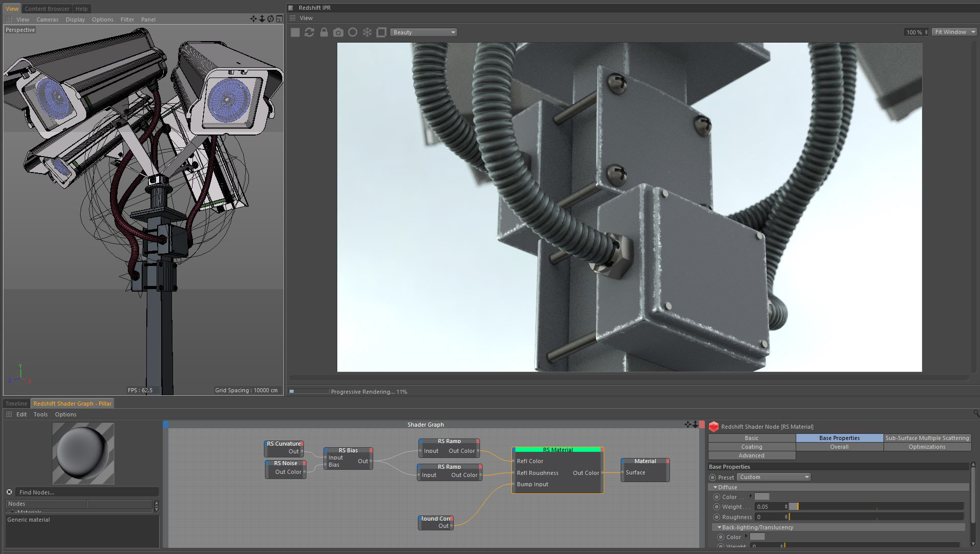Screen dimensions: 980x554
Task: Toggle the Diffuse Weight animation circle
Action: click(717, 507)
